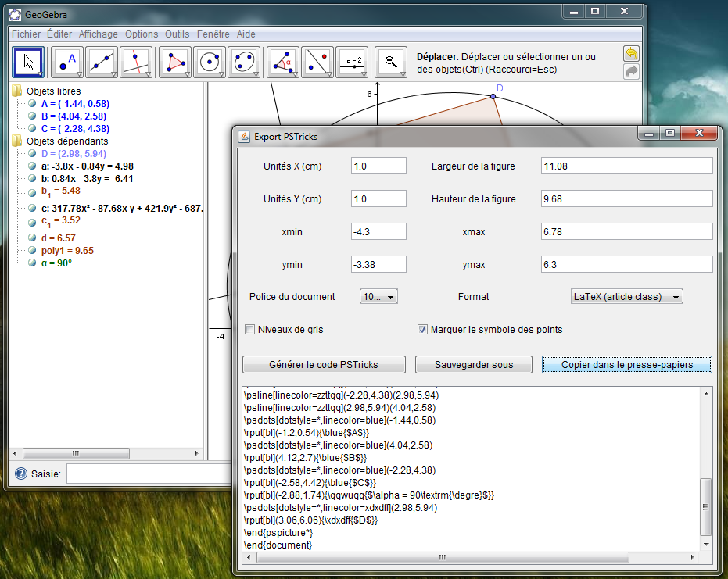The width and height of the screenshot is (728, 579).
Task: Click the xmax value field
Action: 627,231
